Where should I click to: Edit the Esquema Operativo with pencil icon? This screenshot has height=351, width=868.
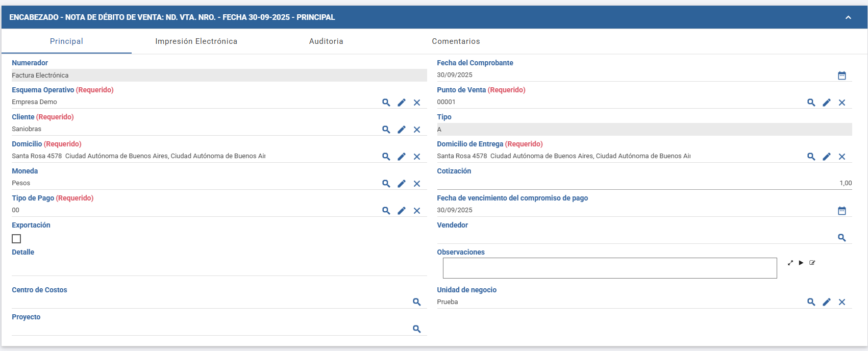[x=402, y=103]
